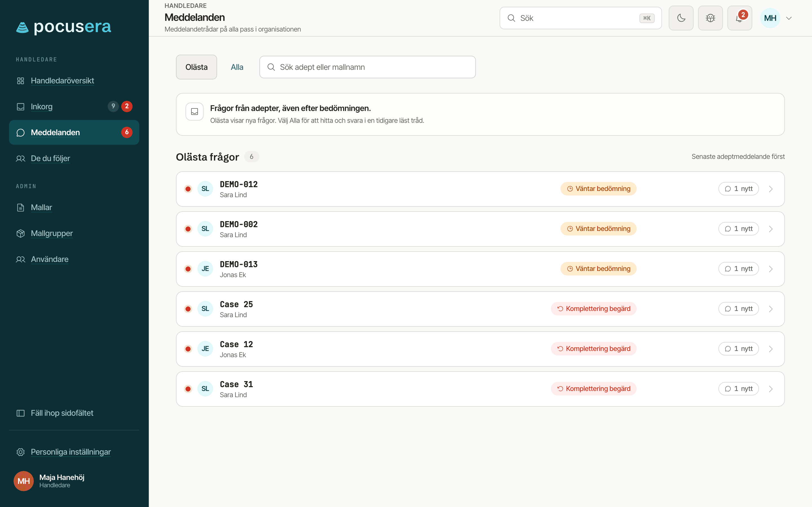Expand the DEMO-012 thread chevron
Viewport: 812px width, 507px height.
[771, 189]
